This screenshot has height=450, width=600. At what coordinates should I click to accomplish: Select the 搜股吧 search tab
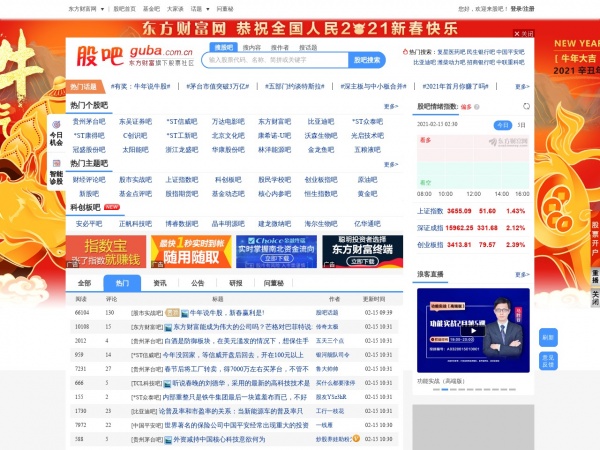(x=223, y=47)
